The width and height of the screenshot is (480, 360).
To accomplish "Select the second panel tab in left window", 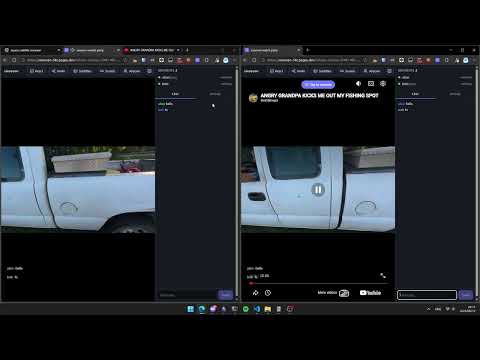I will 215,94.
